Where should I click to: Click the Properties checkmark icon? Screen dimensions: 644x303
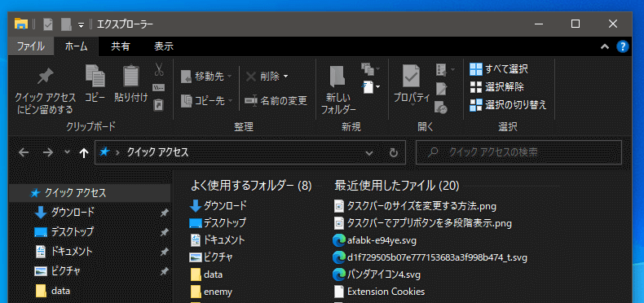pos(411,76)
